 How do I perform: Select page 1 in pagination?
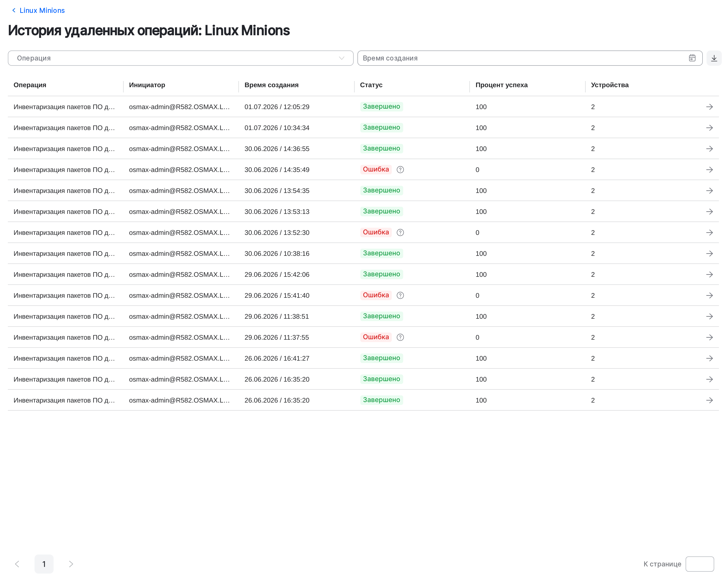click(x=44, y=564)
